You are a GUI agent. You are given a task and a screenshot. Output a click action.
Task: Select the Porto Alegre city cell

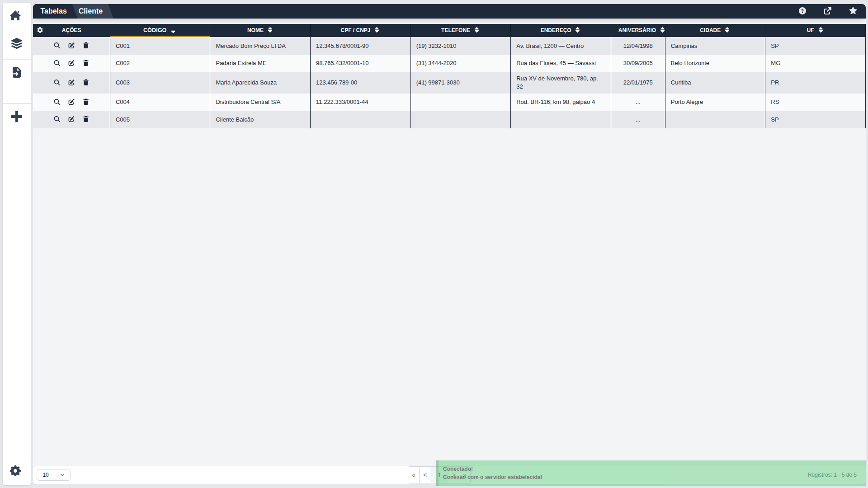pos(715,102)
